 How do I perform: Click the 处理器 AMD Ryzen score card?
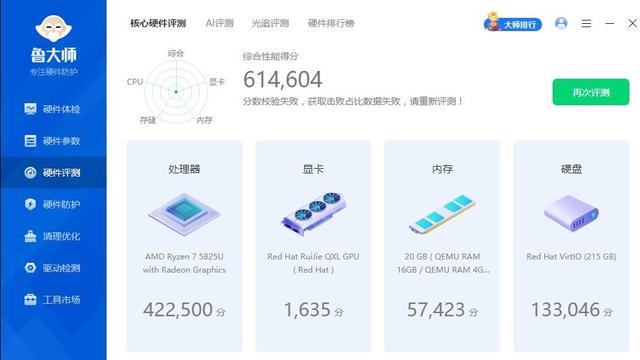pos(184,246)
